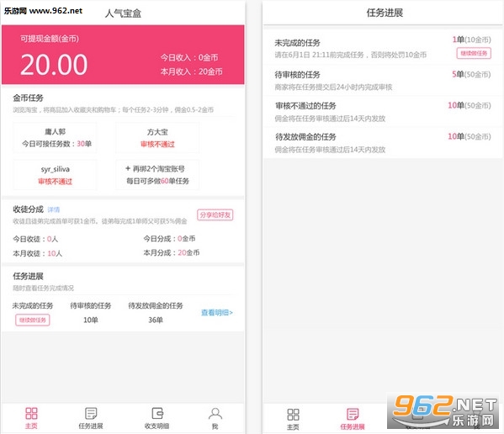Tap the 20.00 withdrawable balance
This screenshot has width=504, height=434.
click(x=54, y=65)
